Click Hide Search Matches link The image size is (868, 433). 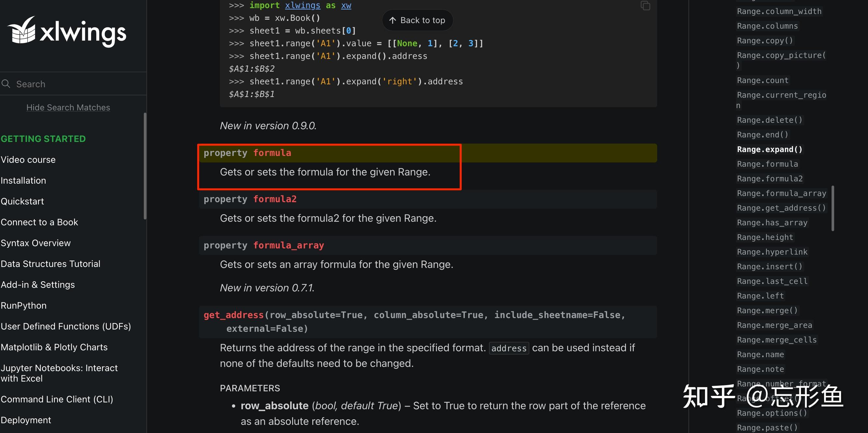click(68, 107)
